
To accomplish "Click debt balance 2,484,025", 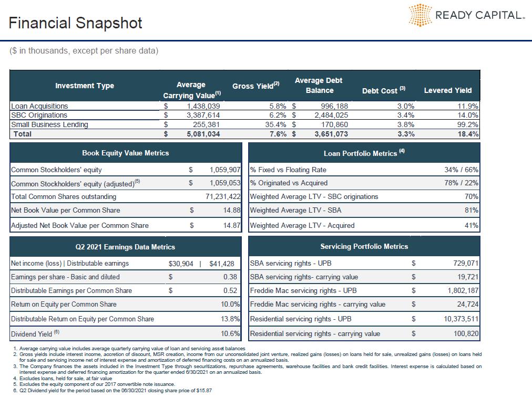I will 331,115.
